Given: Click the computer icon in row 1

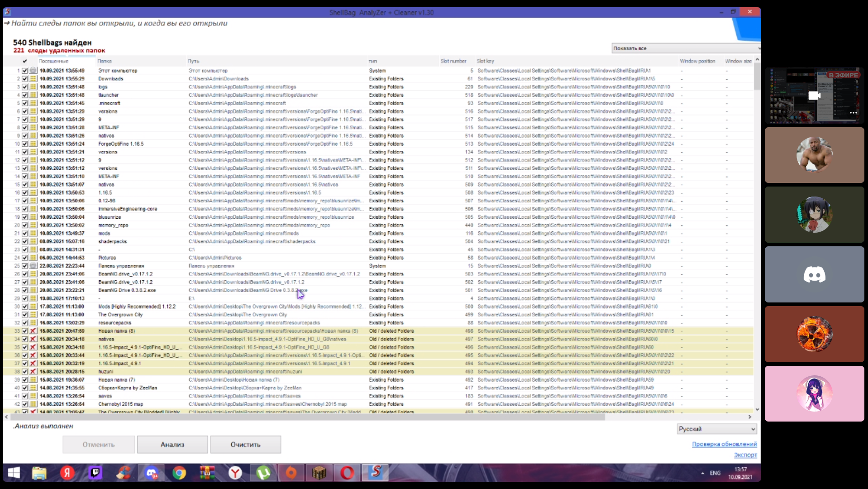Looking at the screenshot, I should coord(33,71).
